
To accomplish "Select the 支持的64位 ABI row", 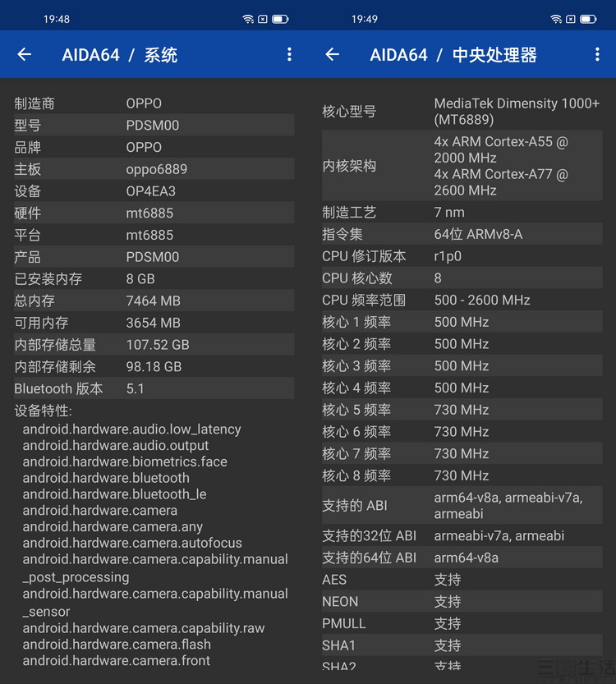I will [x=462, y=558].
